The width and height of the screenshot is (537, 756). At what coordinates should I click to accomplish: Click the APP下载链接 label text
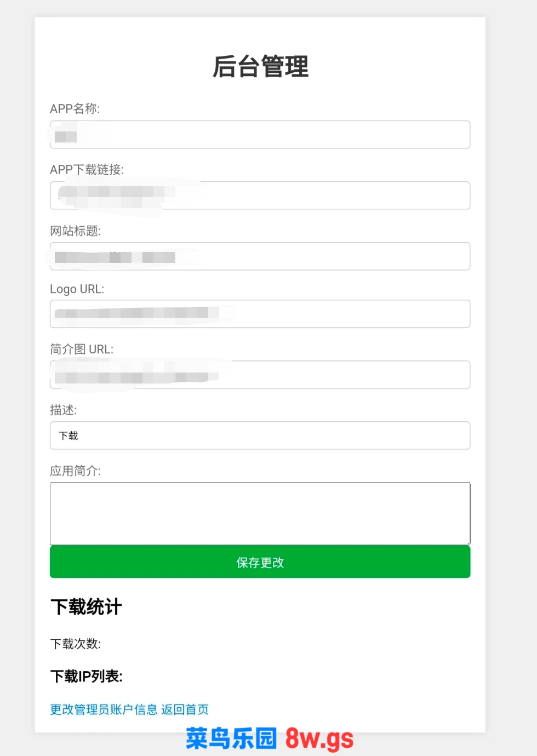coord(87,170)
